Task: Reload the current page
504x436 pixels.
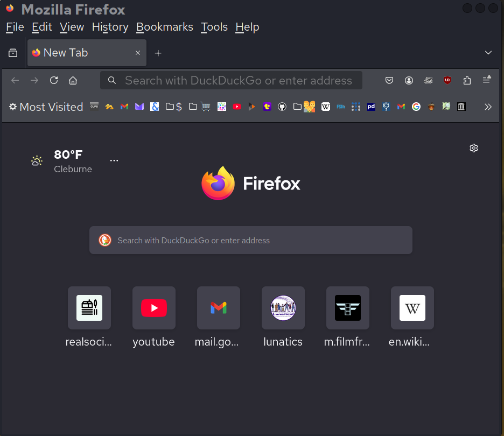Action: (54, 81)
